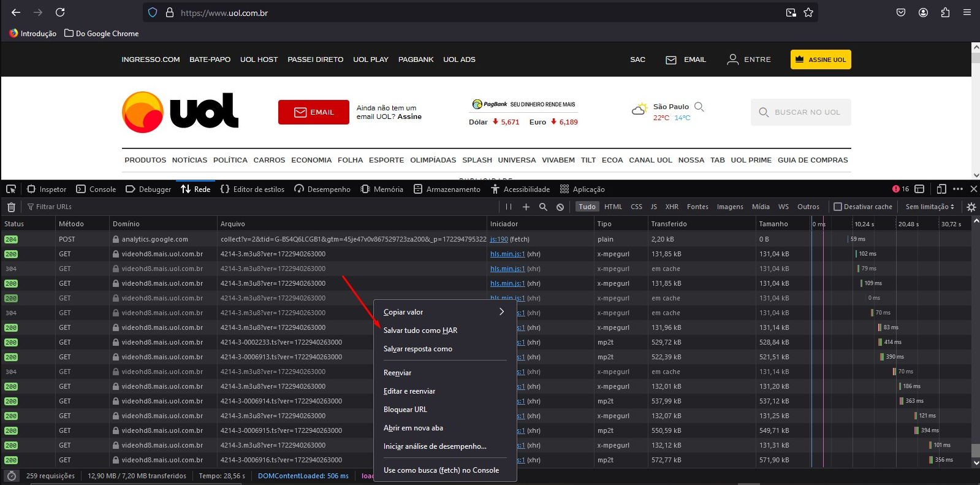Open the Firefox account icon
The image size is (980, 485).
[x=923, y=12]
